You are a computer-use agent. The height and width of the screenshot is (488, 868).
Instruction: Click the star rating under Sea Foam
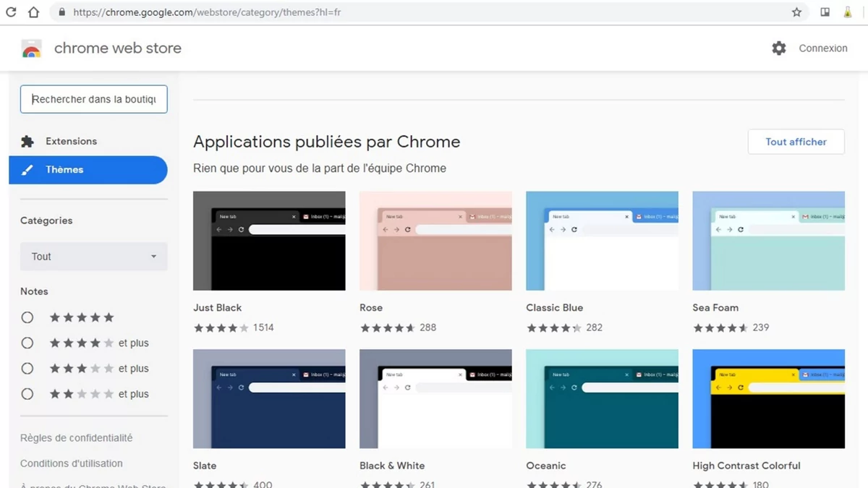[720, 328]
